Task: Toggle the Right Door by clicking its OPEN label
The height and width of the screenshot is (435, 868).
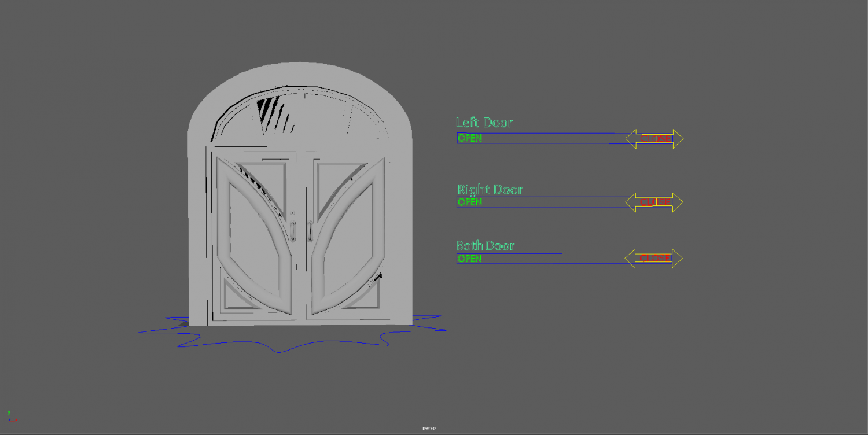Action: (x=469, y=202)
